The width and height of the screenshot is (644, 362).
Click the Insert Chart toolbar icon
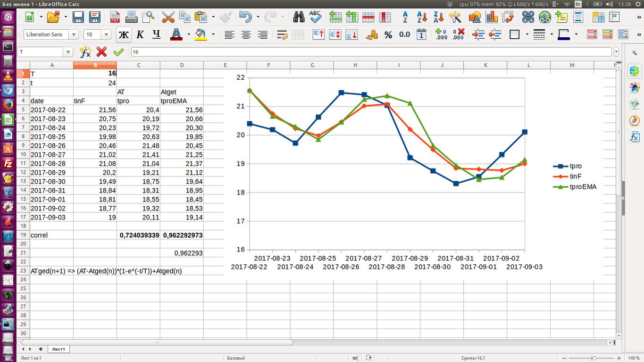coord(492,17)
